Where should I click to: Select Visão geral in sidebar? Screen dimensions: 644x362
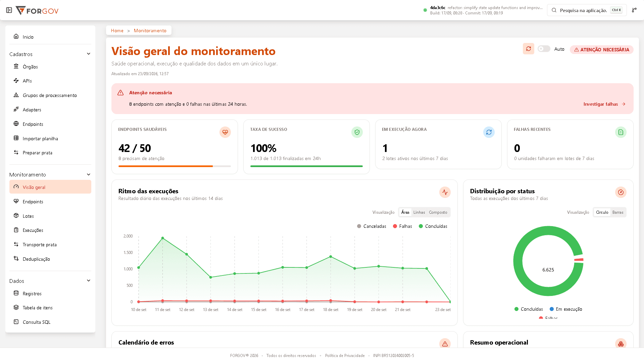(50, 187)
